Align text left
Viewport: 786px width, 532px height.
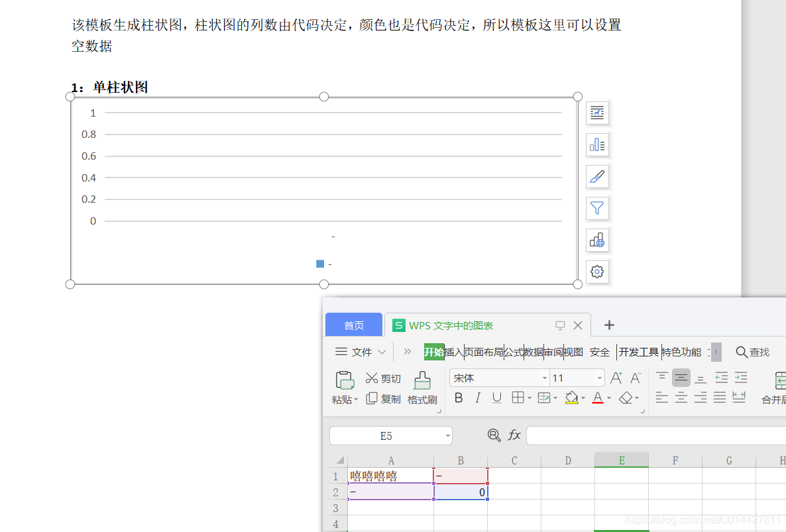pyautogui.click(x=661, y=398)
